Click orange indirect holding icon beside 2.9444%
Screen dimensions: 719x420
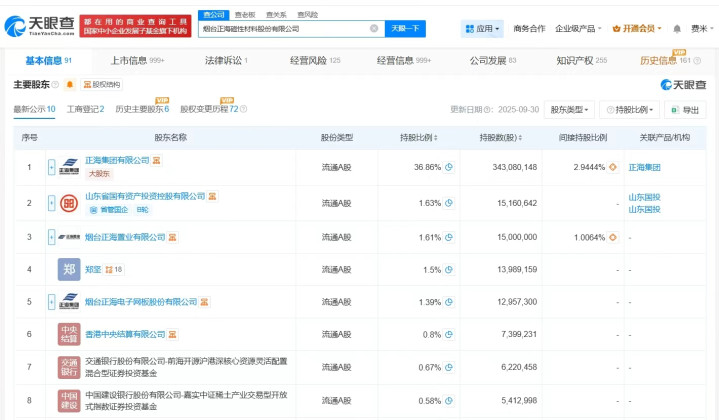pos(612,167)
